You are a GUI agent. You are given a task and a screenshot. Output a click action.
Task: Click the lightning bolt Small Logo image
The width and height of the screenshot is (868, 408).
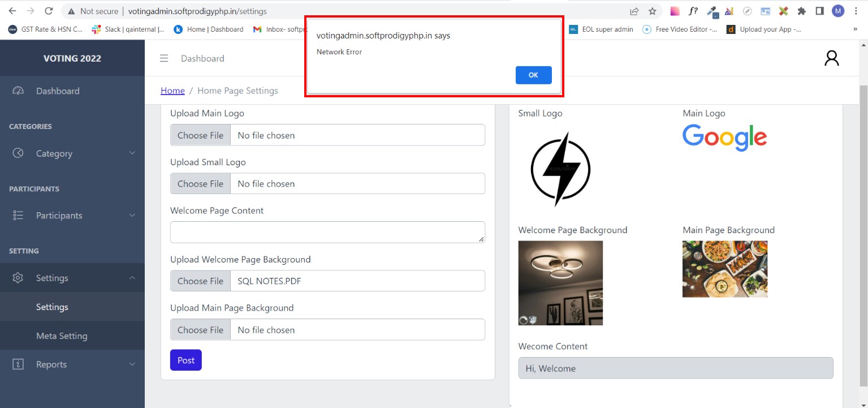[560, 169]
